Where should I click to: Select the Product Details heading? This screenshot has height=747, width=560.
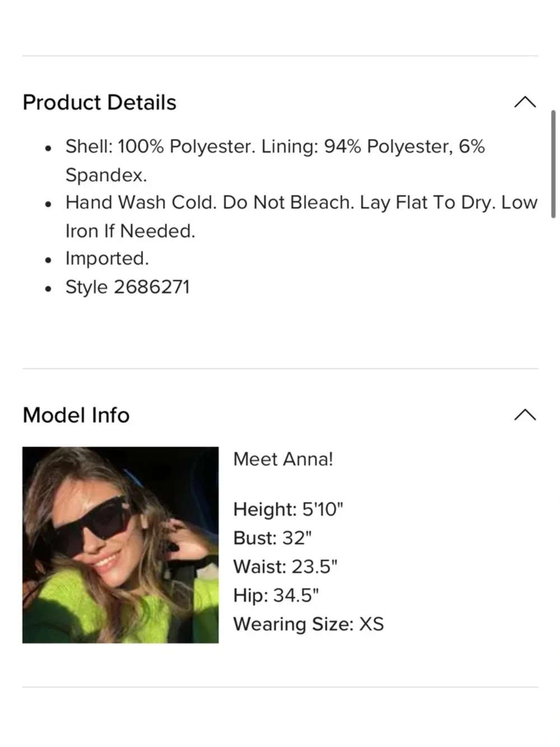pyautogui.click(x=99, y=103)
